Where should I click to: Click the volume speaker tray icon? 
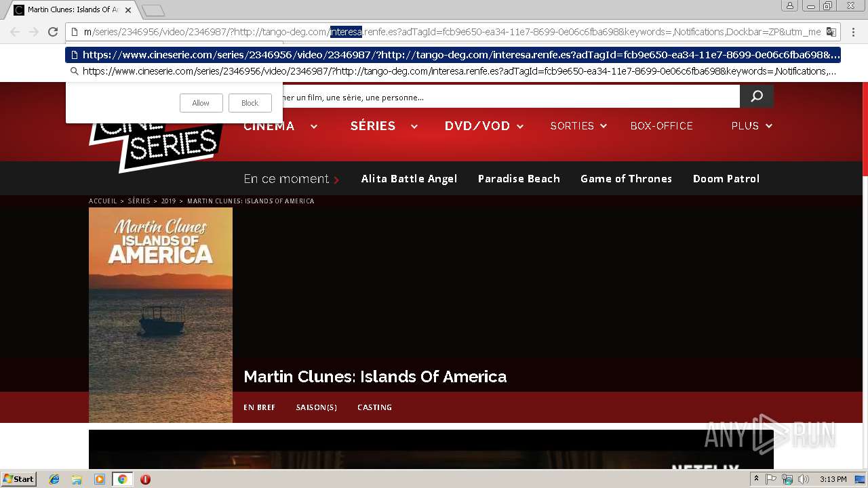[804, 479]
